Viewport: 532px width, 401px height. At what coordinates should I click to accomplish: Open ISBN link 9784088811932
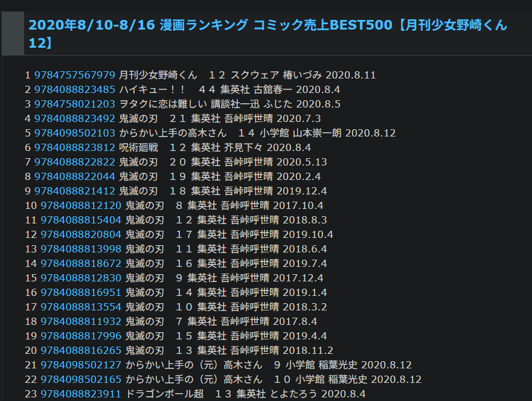click(81, 321)
